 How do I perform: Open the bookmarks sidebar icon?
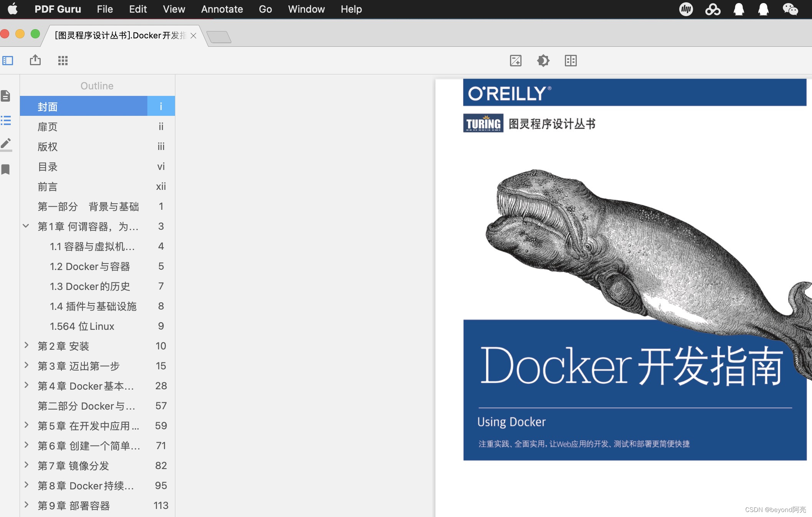tap(6, 169)
